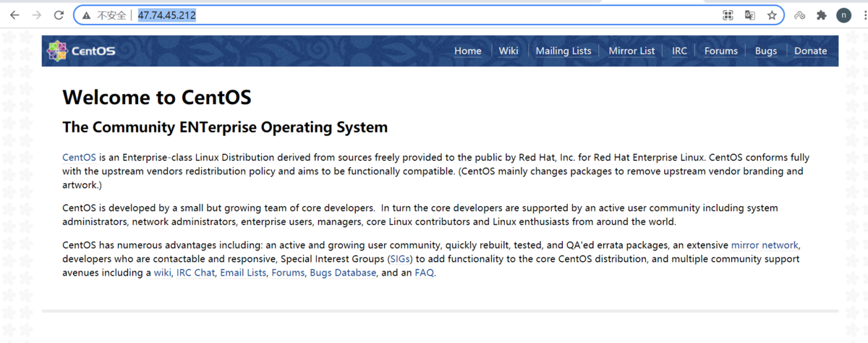
Task: Open Mailing Lists in the nav bar
Action: tap(563, 51)
